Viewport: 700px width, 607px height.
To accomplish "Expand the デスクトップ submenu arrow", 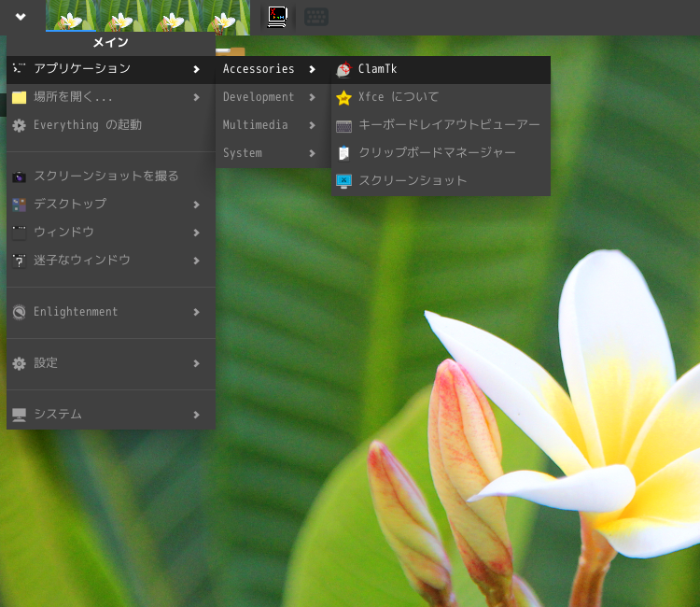I will point(196,205).
